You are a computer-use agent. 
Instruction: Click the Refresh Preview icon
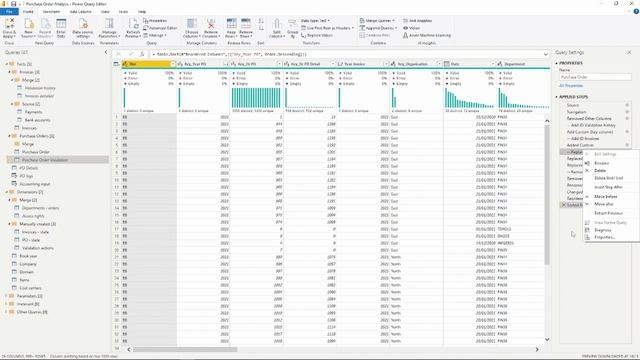[133, 24]
